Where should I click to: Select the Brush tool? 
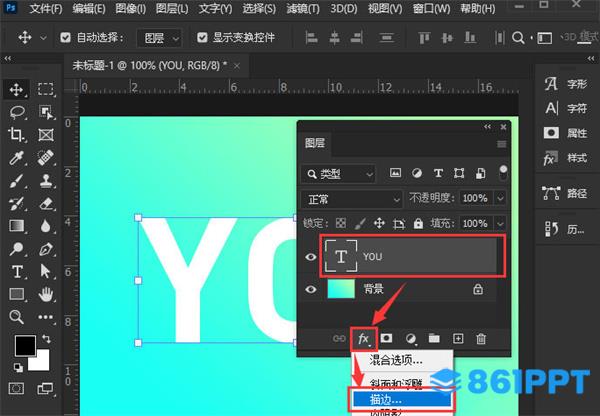(16, 181)
